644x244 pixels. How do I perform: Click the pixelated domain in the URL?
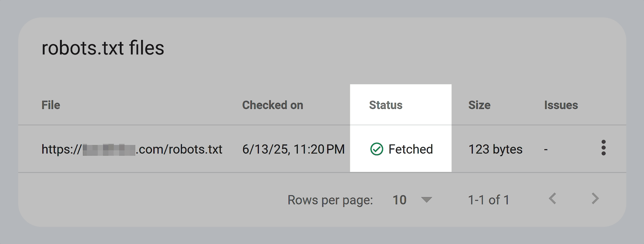[109, 149]
